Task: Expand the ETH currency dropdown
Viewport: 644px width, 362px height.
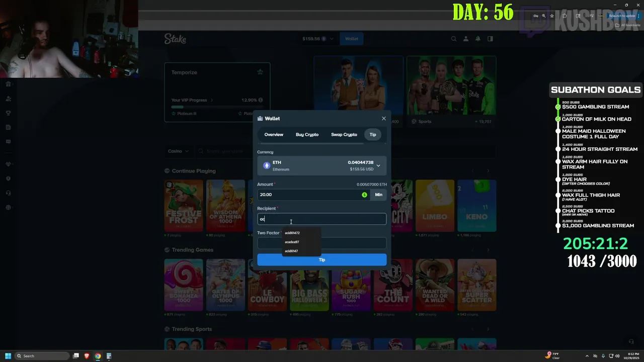Action: 322,165
